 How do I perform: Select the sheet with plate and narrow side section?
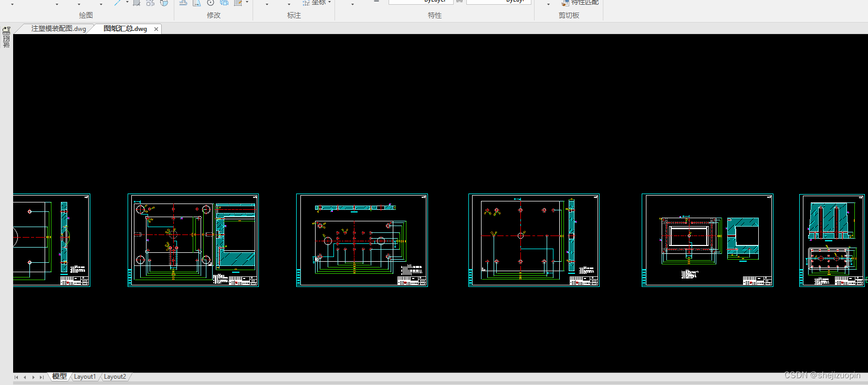coord(534,240)
